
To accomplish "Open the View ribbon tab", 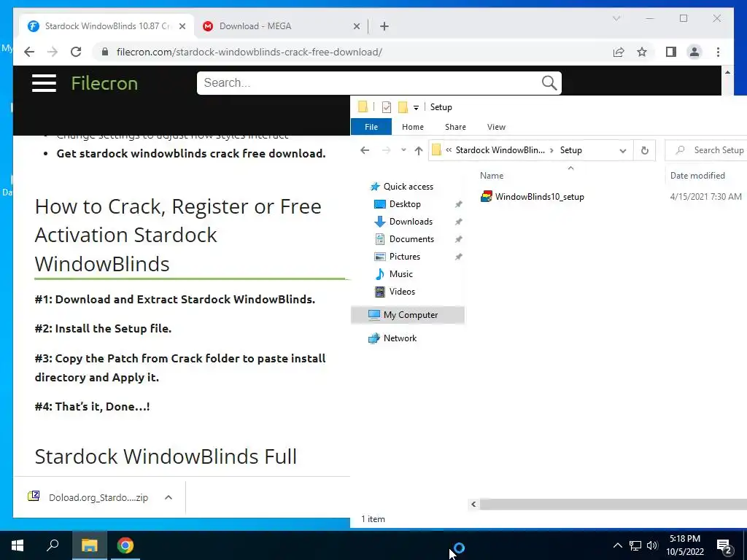I will [x=496, y=127].
